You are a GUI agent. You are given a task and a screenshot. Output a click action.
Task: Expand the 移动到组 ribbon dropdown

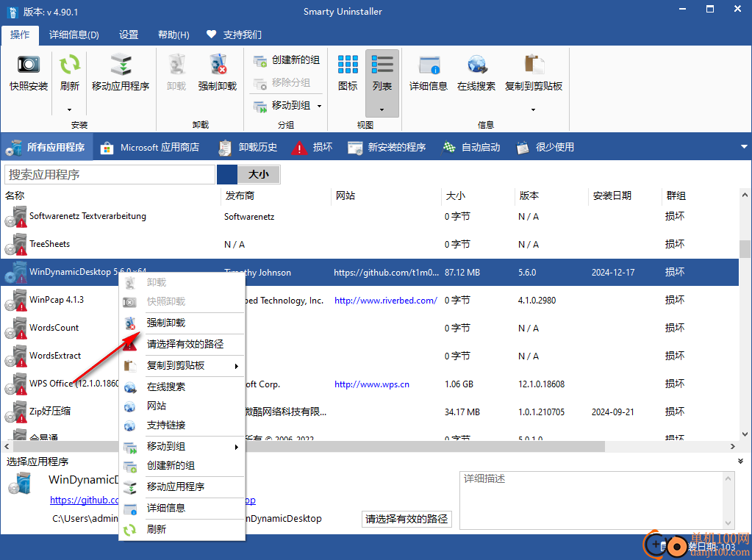pos(320,106)
